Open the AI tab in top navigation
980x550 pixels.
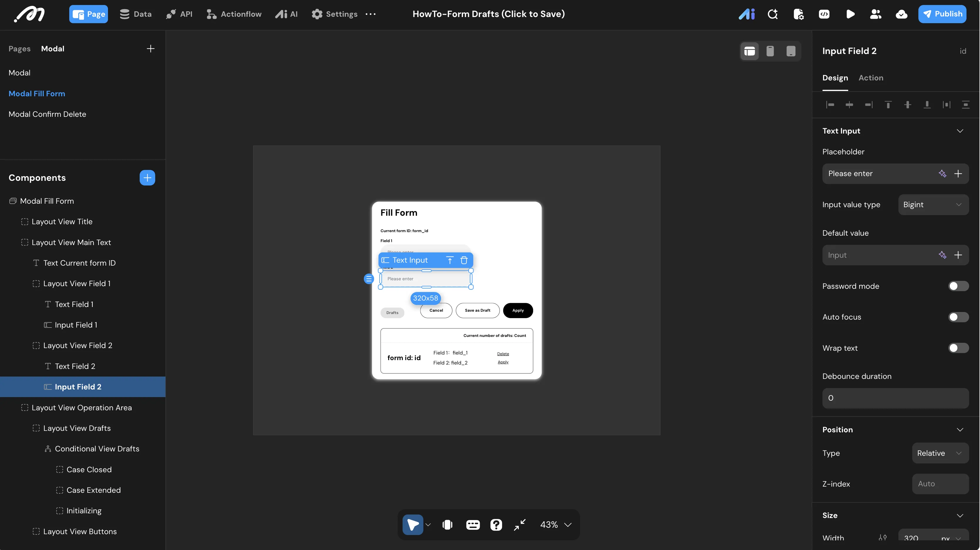tap(286, 14)
